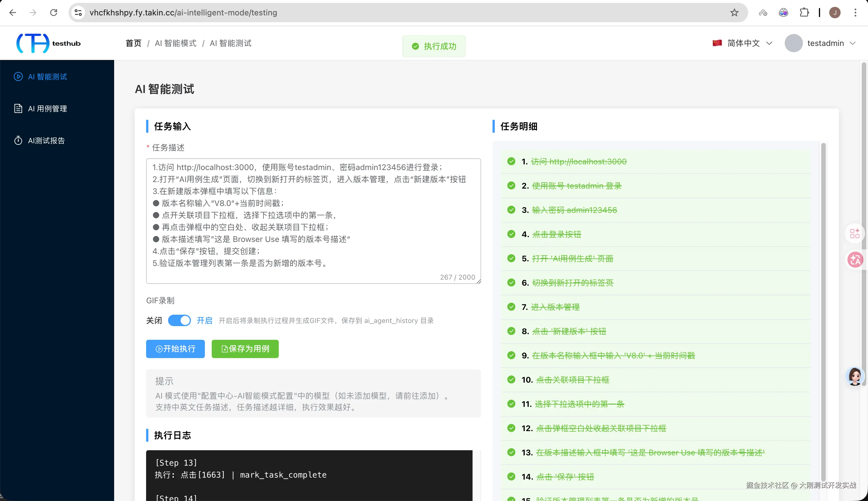868x501 pixels.
Task: Click green check icon of step 5
Action: [511, 258]
